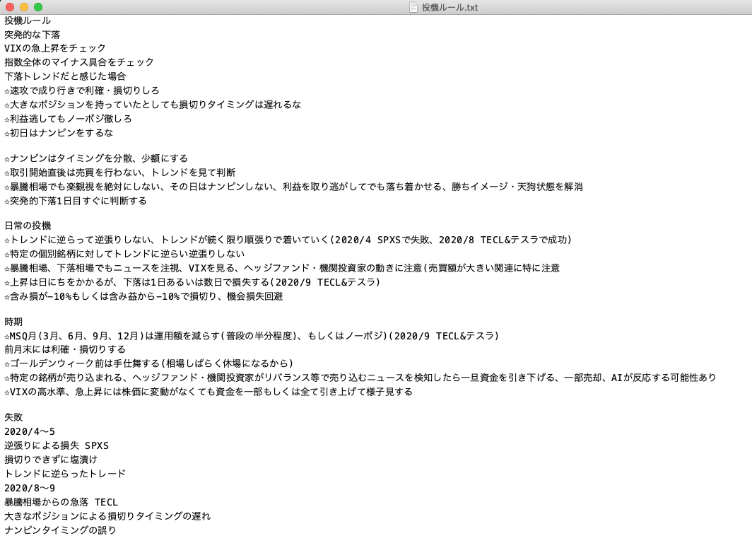Click the line 利益逃してもノーポジ徹しろ
Image resolution: width=752 pixels, height=560 pixels.
coord(68,119)
